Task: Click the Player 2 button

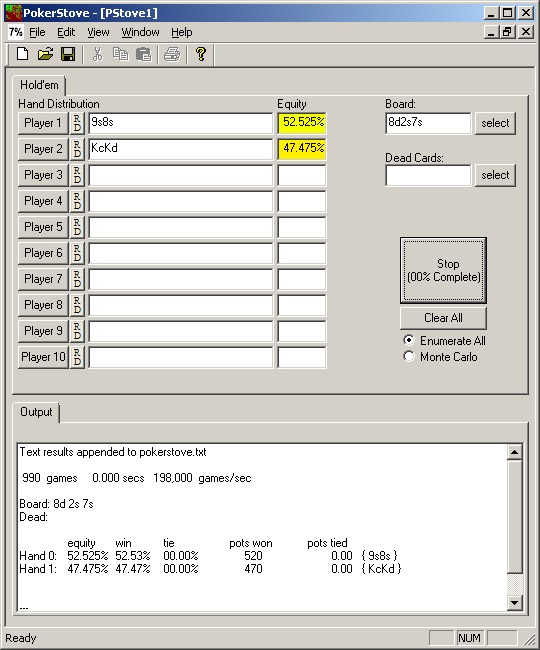Action: click(x=43, y=149)
